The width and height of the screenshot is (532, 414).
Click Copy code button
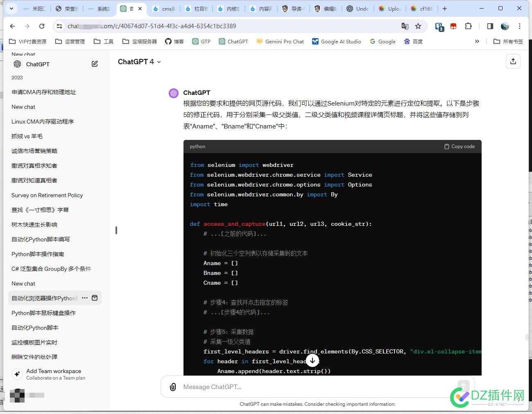click(x=460, y=146)
